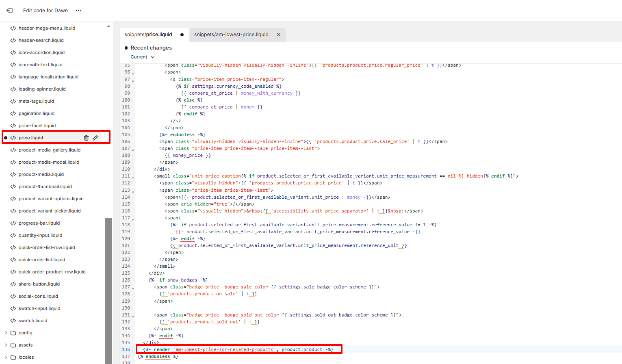This screenshot has width=622, height=364.
Task: Collapse code fold at line 96
Action: pos(133,74)
